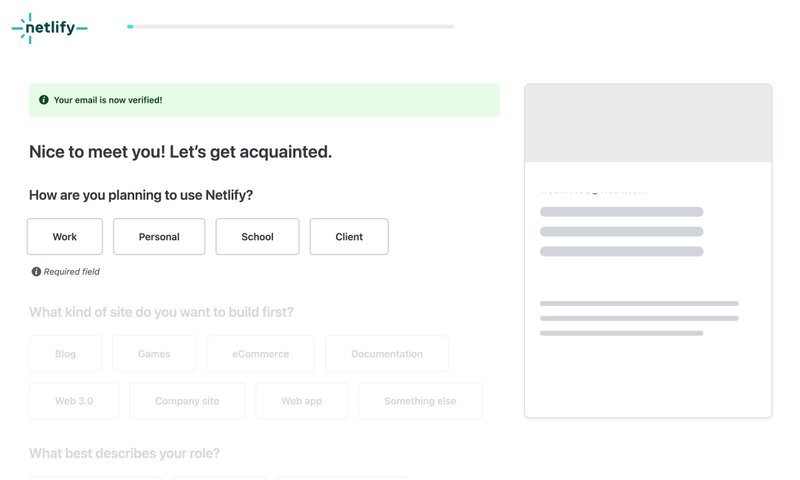Select Documentation site type
This screenshot has width=800, height=480.
[387, 354]
